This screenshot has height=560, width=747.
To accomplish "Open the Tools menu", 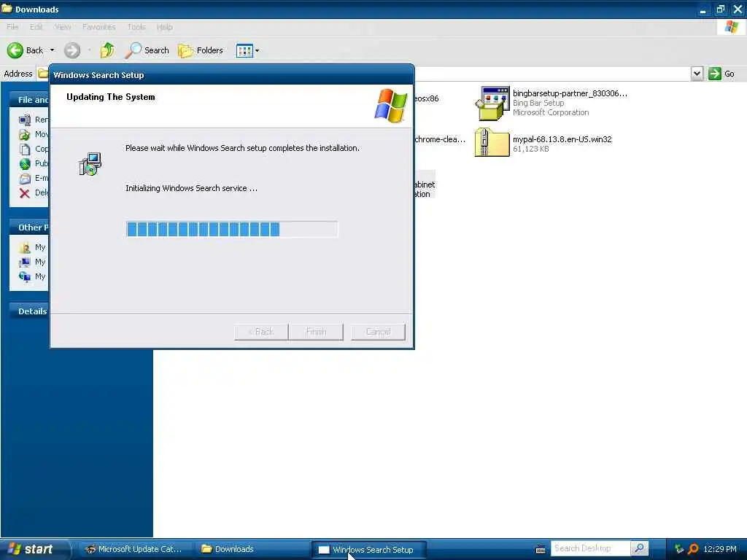I will 136,27.
